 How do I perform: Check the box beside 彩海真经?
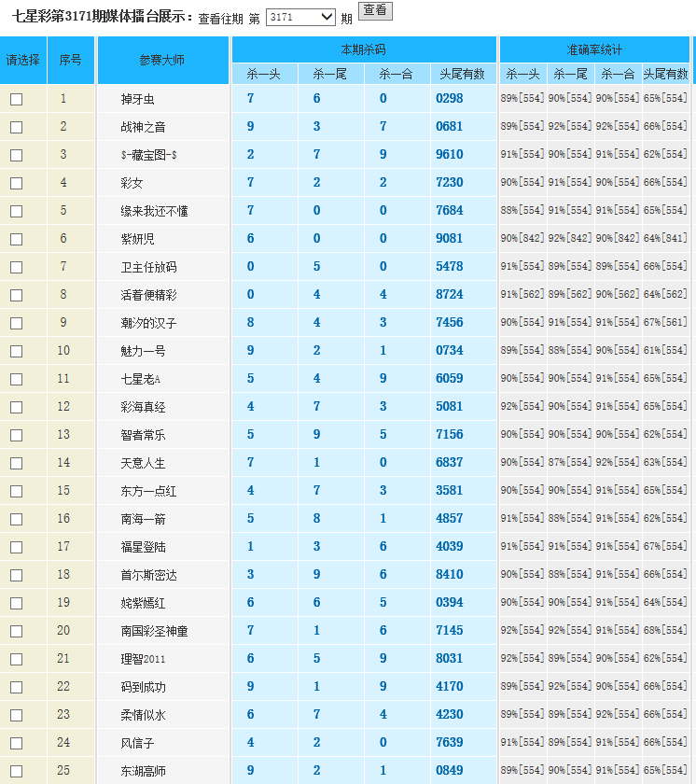[16, 407]
